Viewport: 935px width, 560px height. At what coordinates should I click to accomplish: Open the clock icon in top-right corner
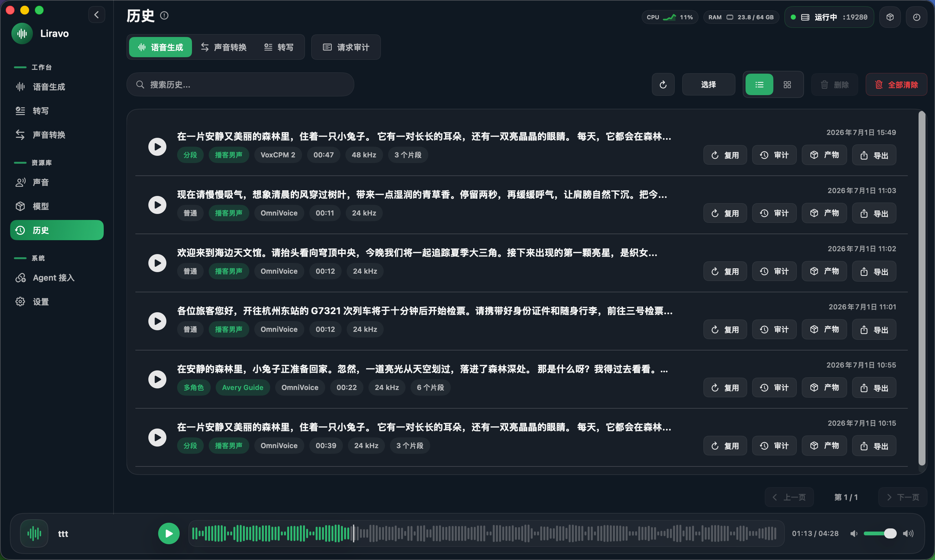coord(917,17)
